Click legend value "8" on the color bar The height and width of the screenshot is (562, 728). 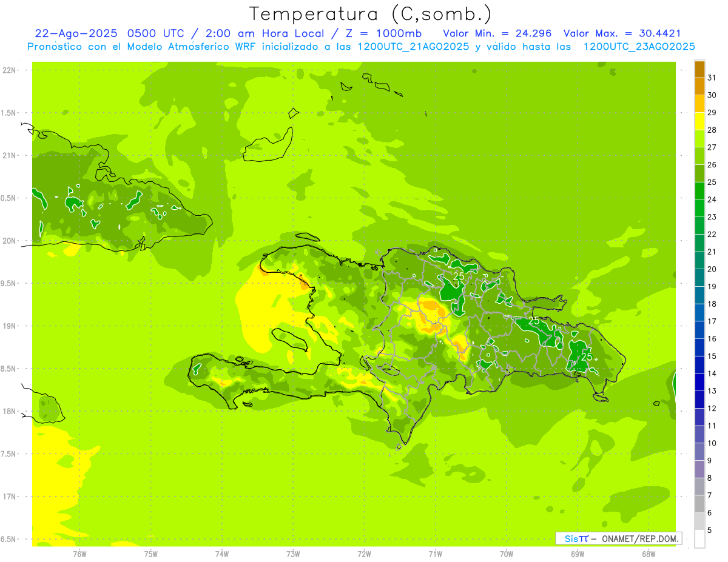click(x=709, y=478)
